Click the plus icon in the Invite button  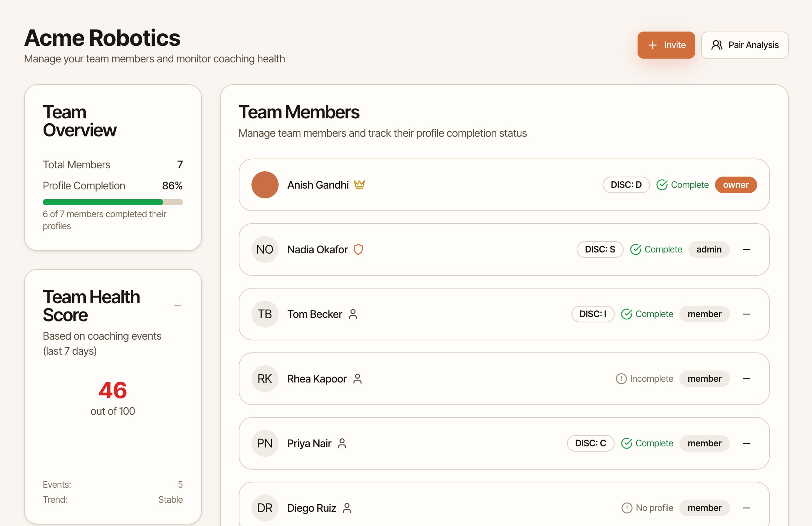pos(653,45)
